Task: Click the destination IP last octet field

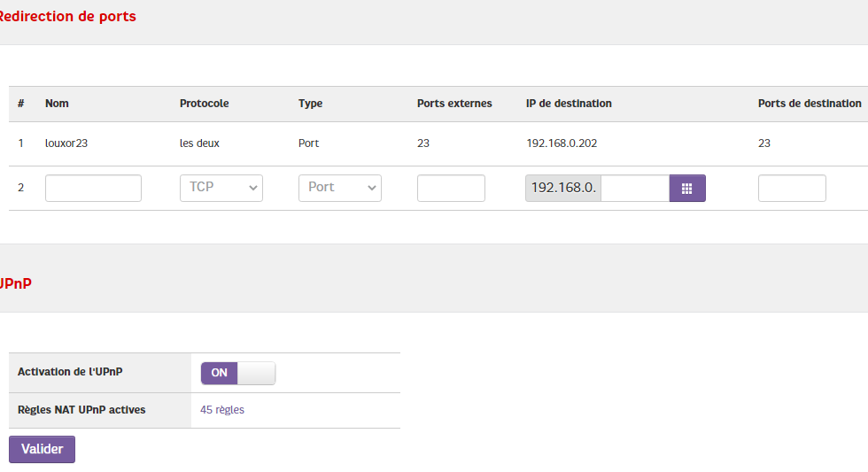Action: coord(634,189)
